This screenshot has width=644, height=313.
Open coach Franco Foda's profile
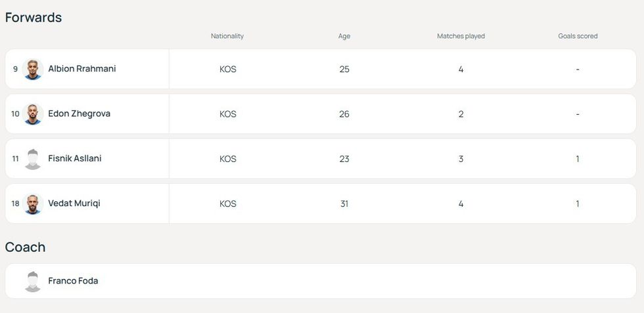[x=73, y=281]
